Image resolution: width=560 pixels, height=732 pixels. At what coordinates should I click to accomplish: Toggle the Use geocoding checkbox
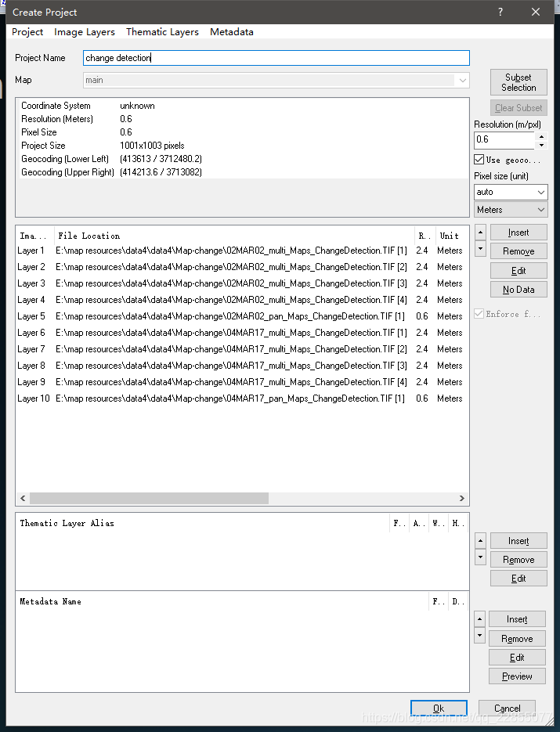(x=479, y=160)
